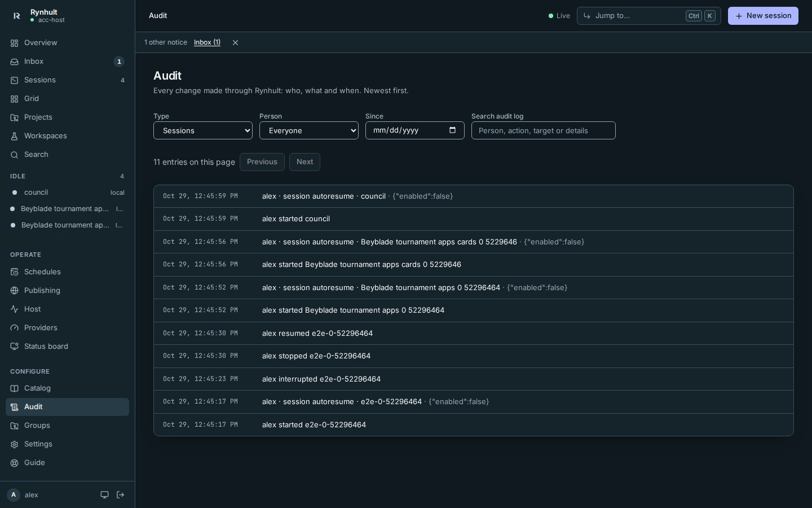Open the Type dropdown set to Sessions
812x508 pixels.
(203, 130)
